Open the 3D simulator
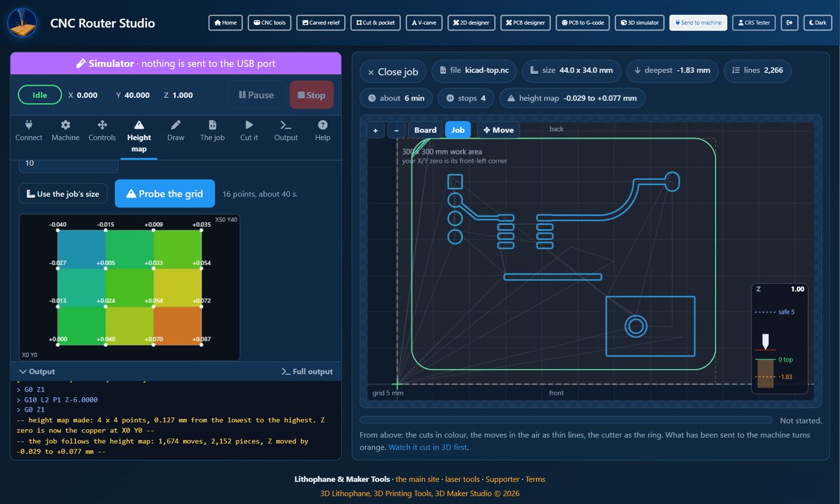Screen dimensions: 840x504 (640, 23)
